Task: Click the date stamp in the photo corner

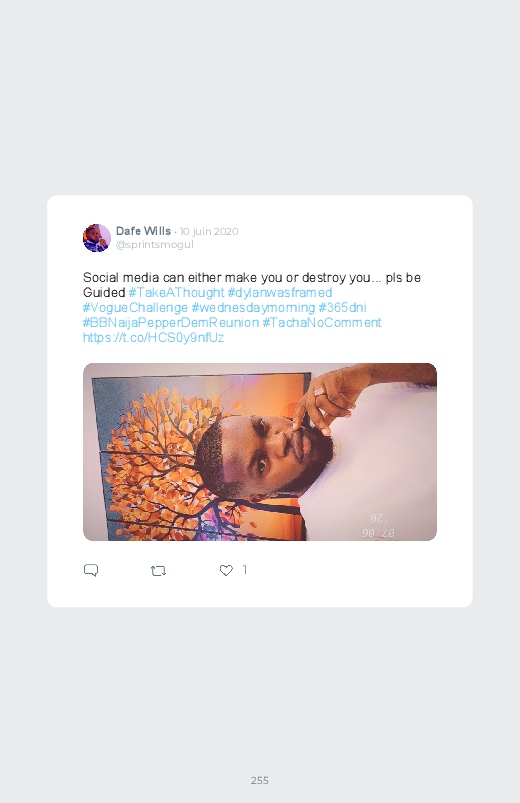Action: pyautogui.click(x=379, y=526)
